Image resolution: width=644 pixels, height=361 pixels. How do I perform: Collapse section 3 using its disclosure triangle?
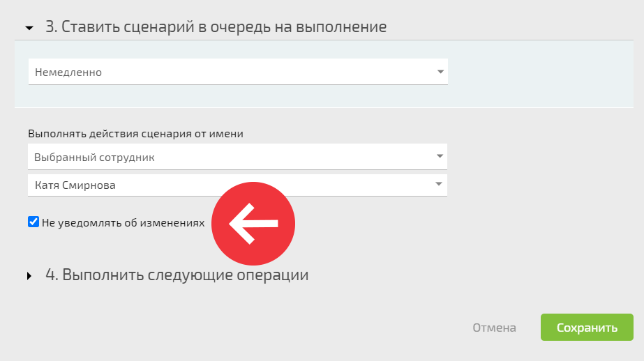coord(29,29)
